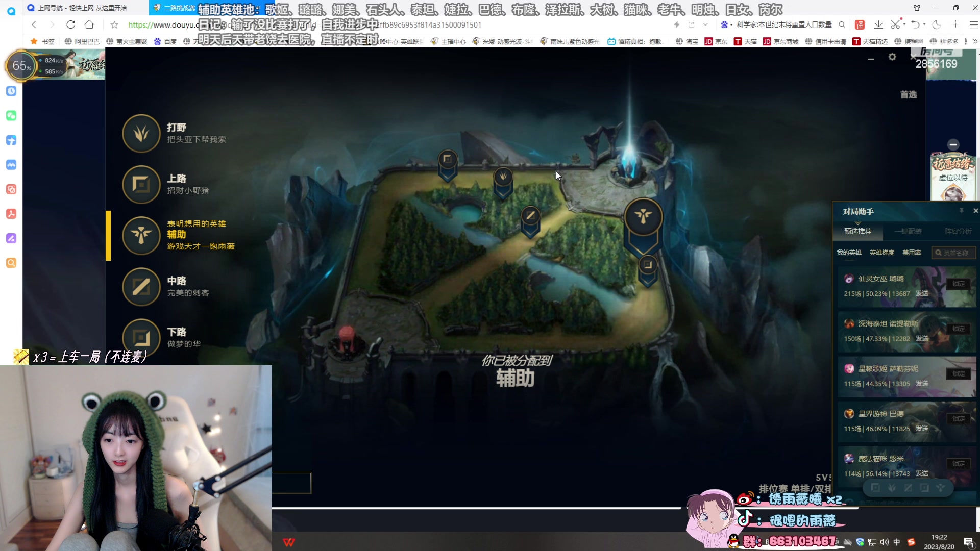980x551 pixels.
Task: Select the 打野 (jungle) role icon
Action: pos(141,133)
